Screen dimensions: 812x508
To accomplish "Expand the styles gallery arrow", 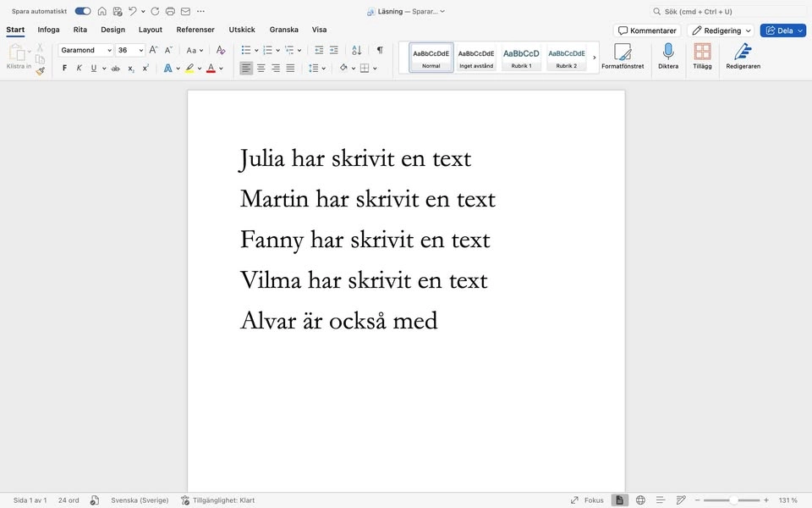I will [594, 58].
